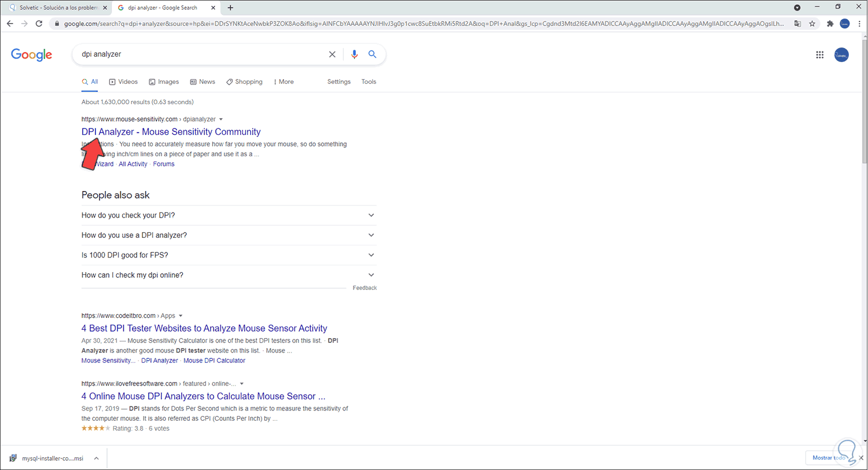Open search Tools
868x470 pixels.
pyautogui.click(x=369, y=82)
